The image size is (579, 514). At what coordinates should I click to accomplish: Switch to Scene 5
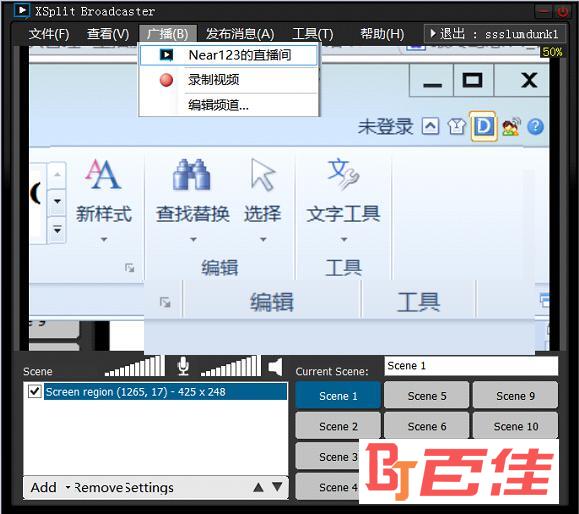pos(427,396)
